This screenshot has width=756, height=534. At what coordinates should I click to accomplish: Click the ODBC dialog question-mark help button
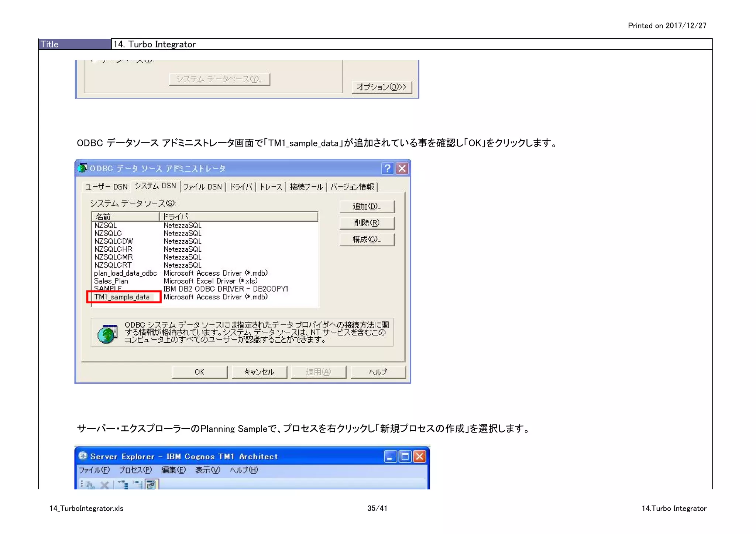[x=387, y=169]
